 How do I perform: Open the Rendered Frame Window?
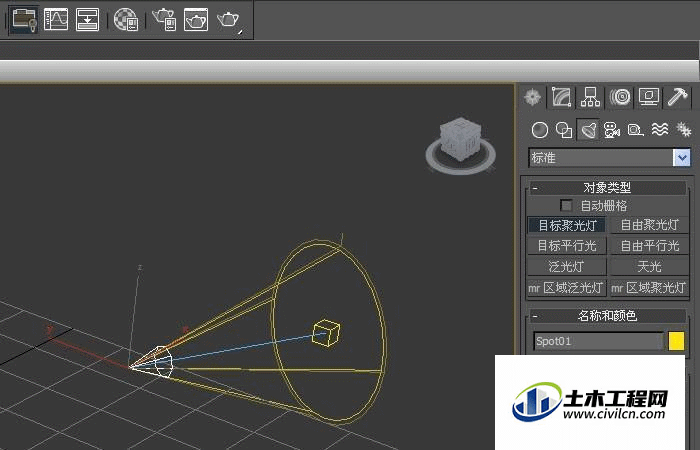click(196, 20)
